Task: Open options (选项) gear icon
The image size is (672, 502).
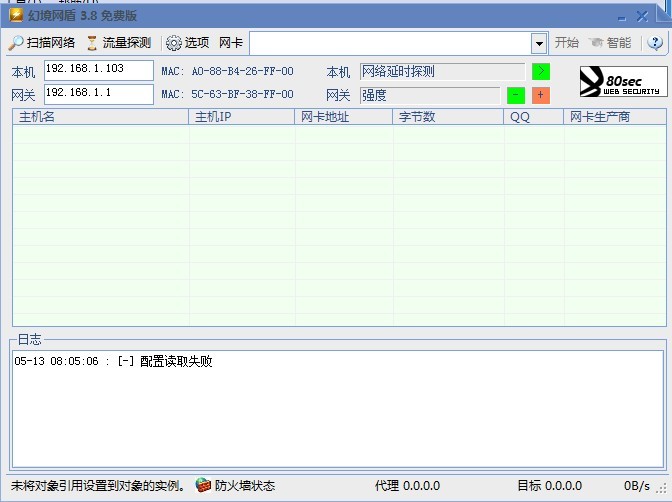Action: coord(174,43)
